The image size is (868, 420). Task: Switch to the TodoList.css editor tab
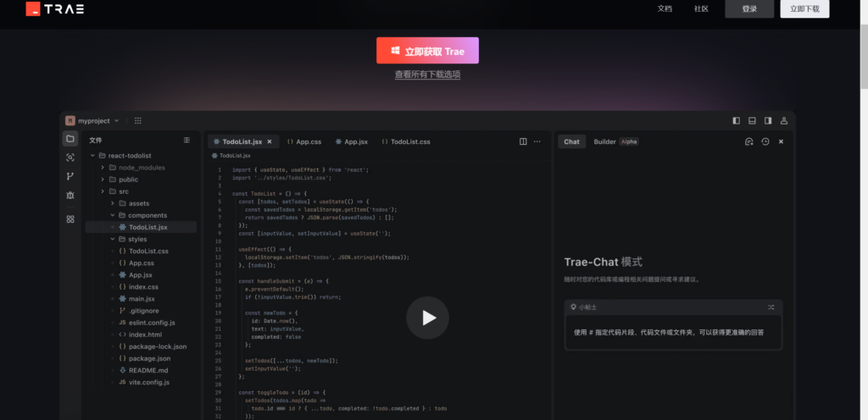406,141
